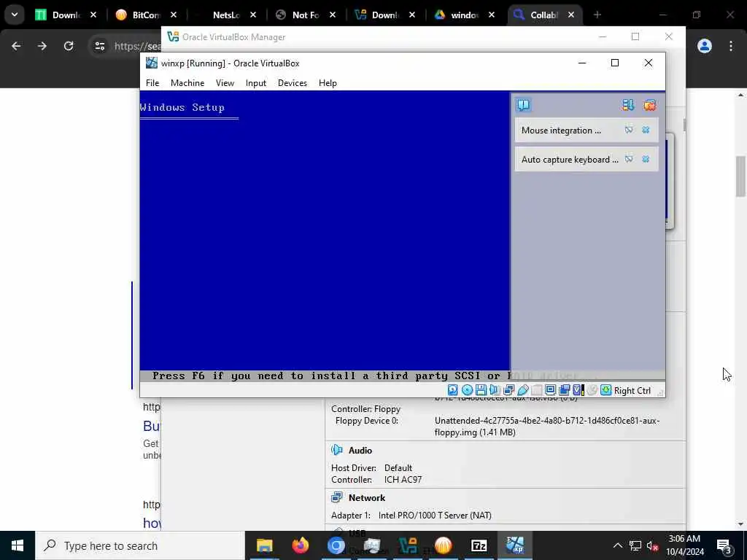Click the ICH AC97 controller value

point(403,480)
